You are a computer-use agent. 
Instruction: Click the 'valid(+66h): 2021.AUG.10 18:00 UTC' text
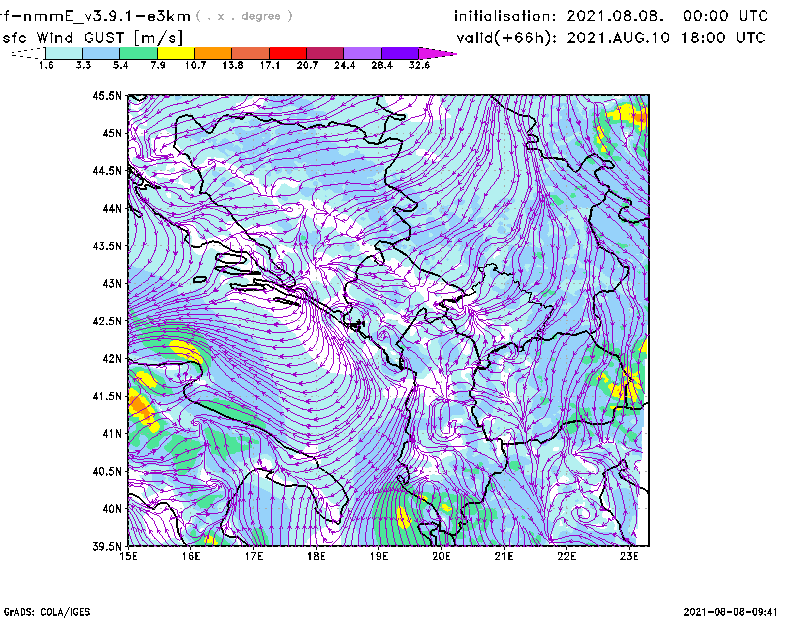(611, 37)
